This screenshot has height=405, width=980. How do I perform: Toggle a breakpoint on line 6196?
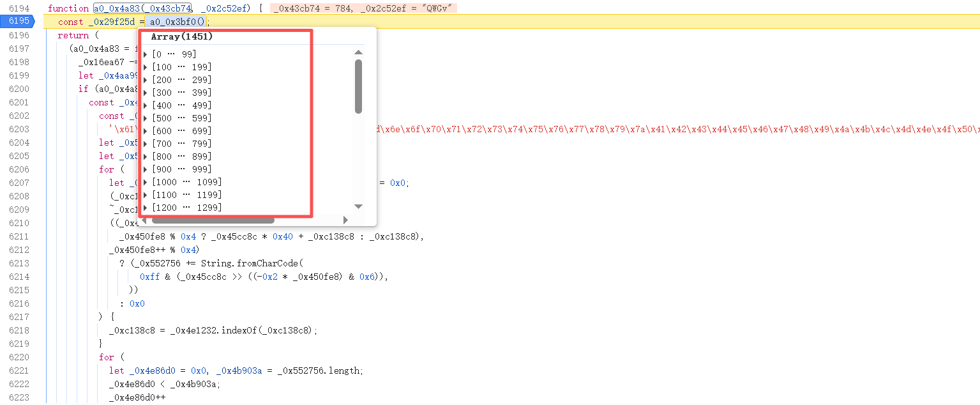click(x=19, y=35)
